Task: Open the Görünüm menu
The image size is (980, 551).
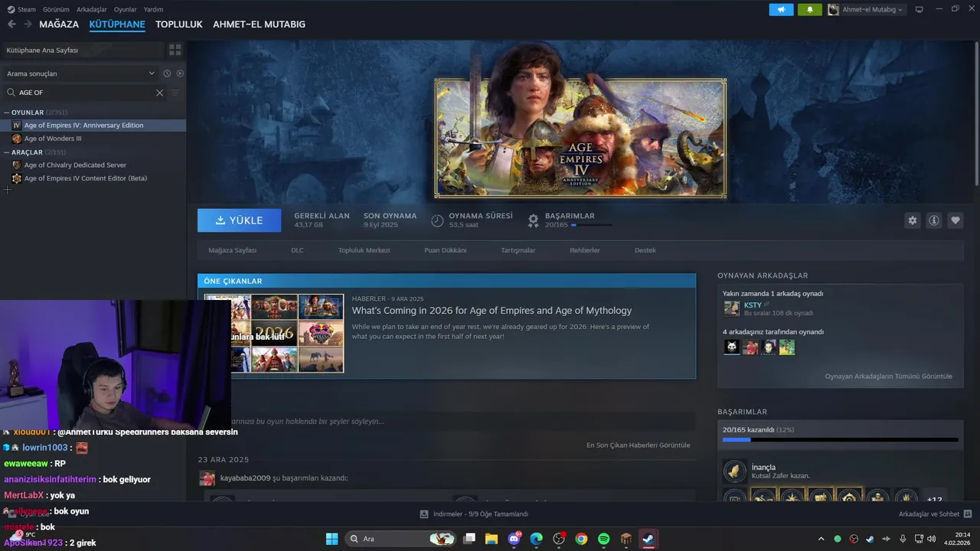Action: pos(56,10)
